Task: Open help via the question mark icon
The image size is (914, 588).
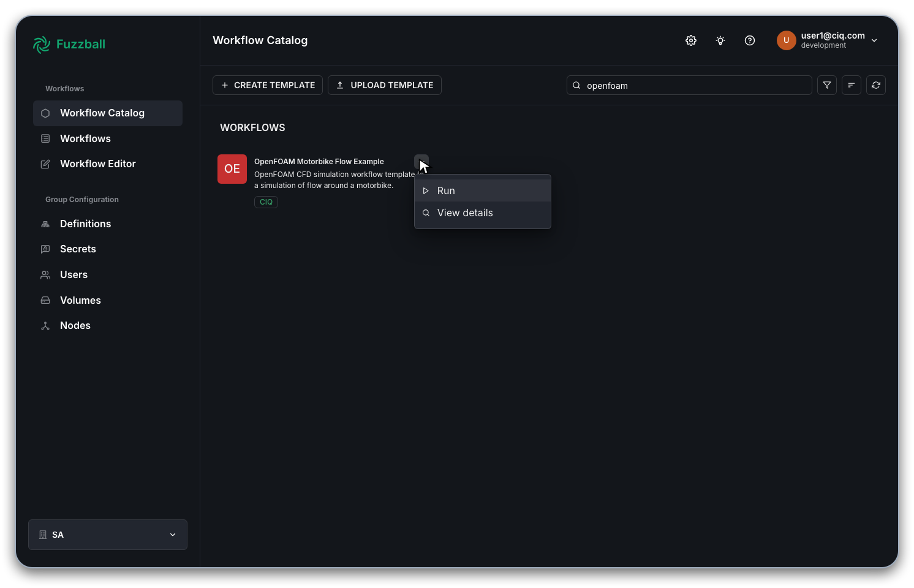Action: point(750,40)
